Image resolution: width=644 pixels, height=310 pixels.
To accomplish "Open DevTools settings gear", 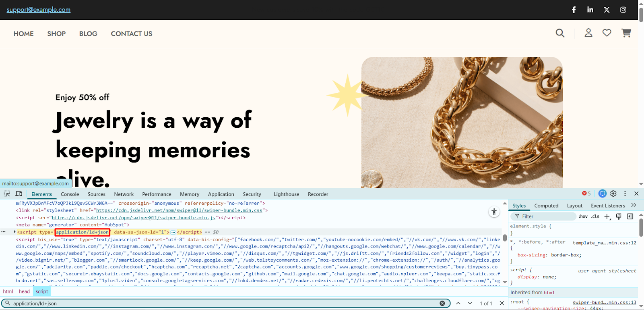I will pos(613,193).
